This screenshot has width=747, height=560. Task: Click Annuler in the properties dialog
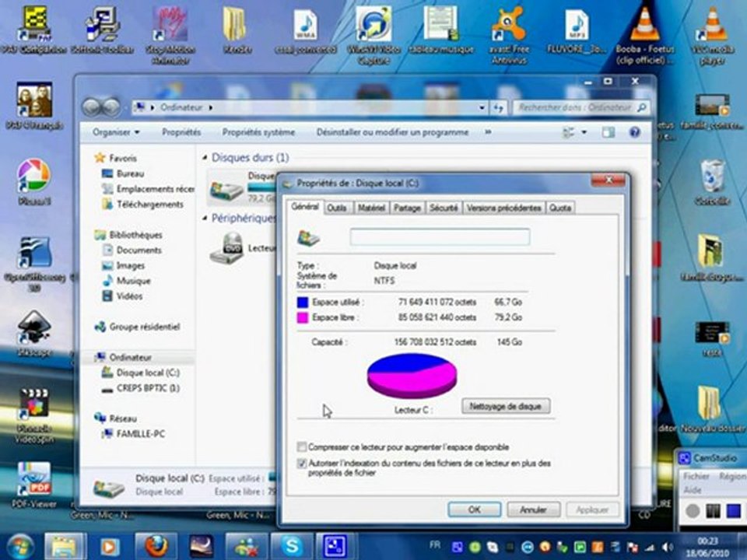[533, 509]
